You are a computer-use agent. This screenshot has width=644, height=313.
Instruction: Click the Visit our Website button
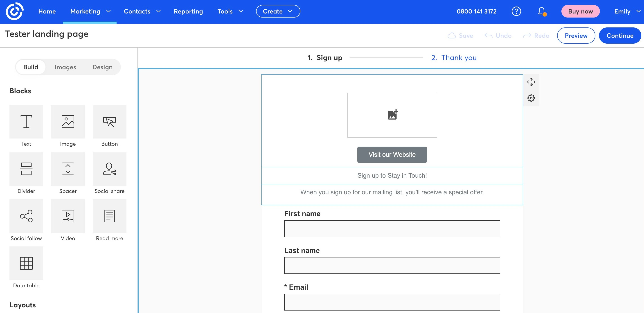(x=392, y=154)
